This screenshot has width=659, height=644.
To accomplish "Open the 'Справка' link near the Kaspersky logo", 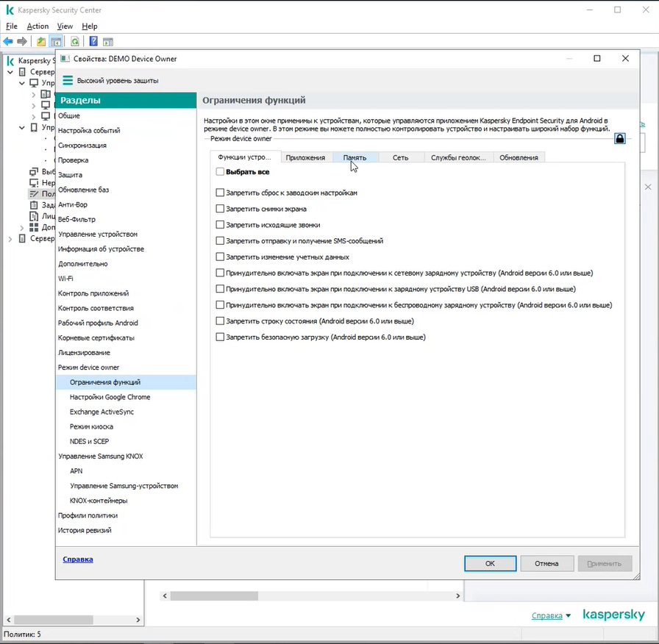I will [x=546, y=615].
